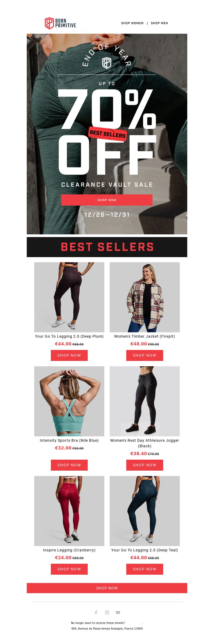
Task: Click Inspire Legging (Cranberry) title link
Action: (69, 550)
